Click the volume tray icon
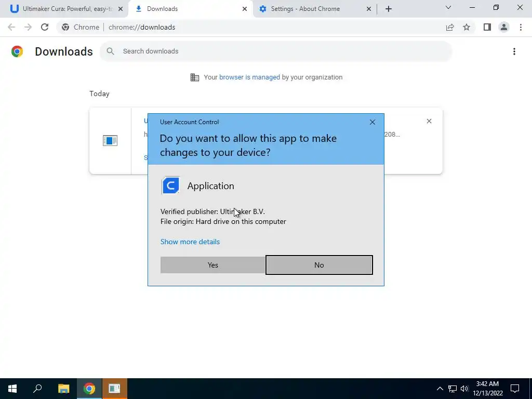This screenshot has width=532, height=399. tap(464, 389)
